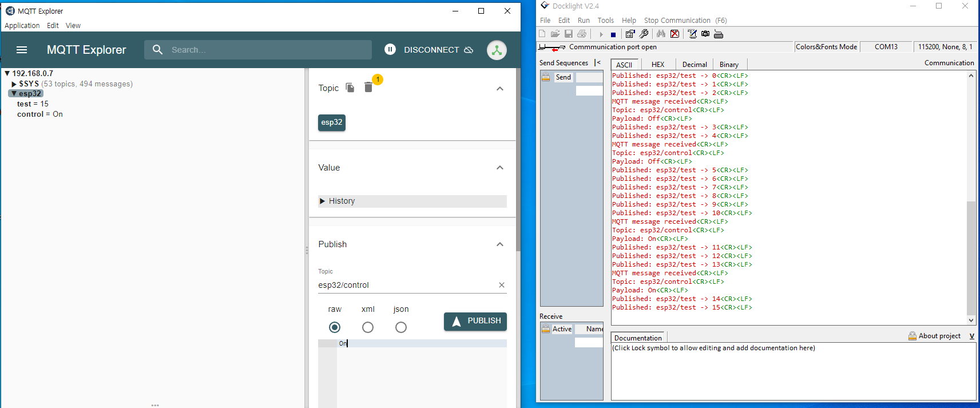This screenshot has height=408, width=980.
Task: Click the Docklight communication window scrollbar thumb
Action: (x=971, y=258)
